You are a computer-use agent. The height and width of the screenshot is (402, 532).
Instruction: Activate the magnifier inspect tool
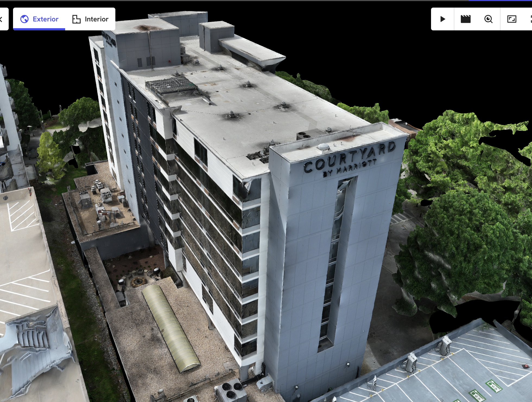[488, 19]
